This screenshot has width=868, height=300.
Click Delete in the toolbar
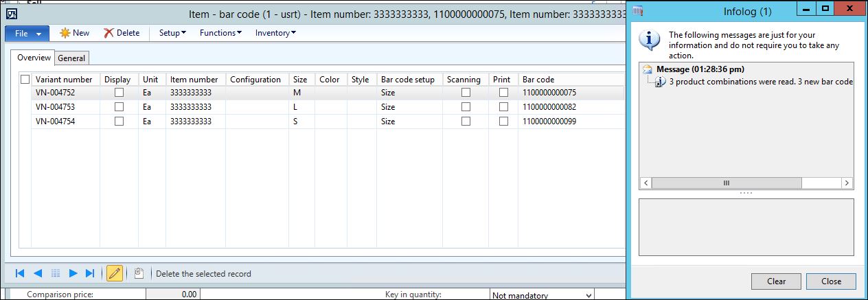[122, 33]
